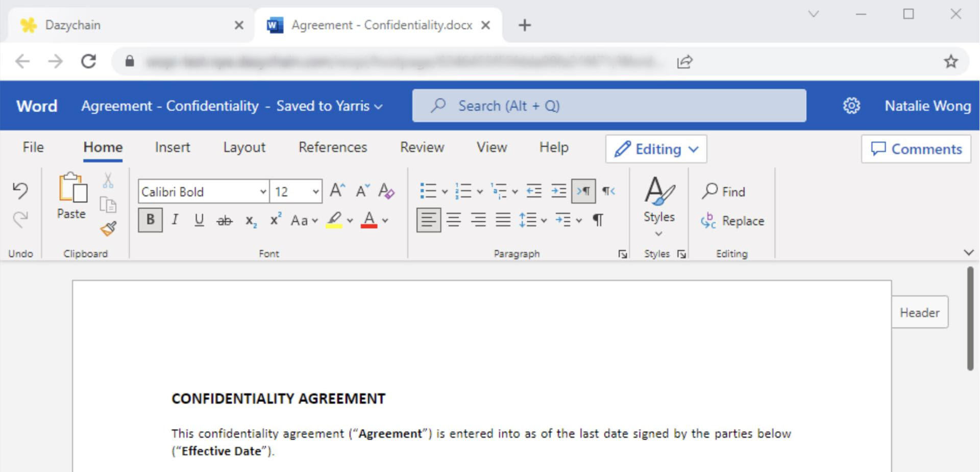Click the Superscript icon

click(276, 220)
